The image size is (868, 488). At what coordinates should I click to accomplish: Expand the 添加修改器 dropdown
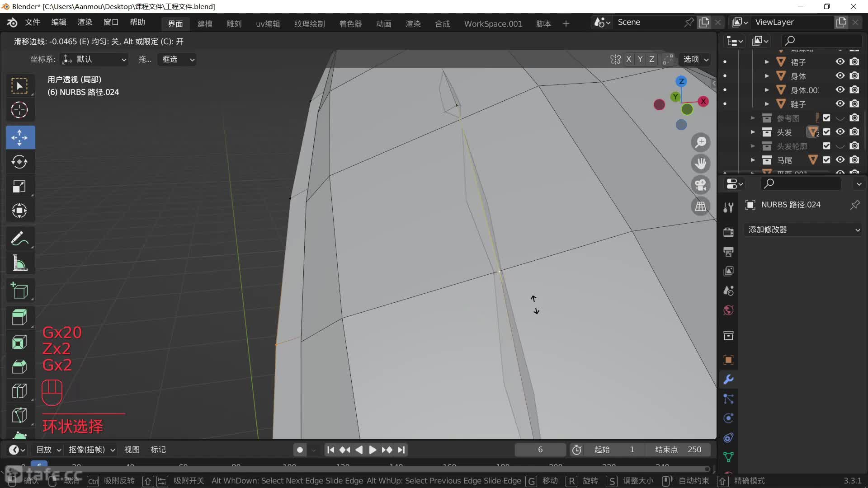tap(803, 230)
